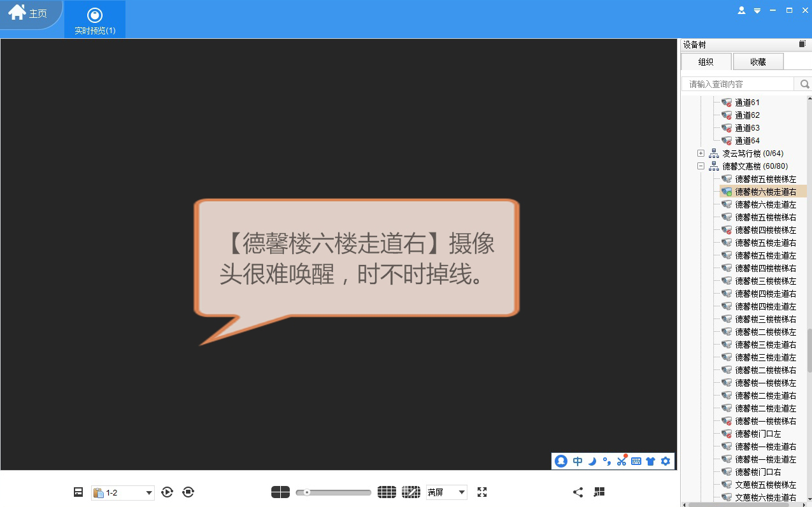Click offline camera icon of 德馨楼一楼楼梯右
Screen dimensions: 812x507
coord(726,421)
